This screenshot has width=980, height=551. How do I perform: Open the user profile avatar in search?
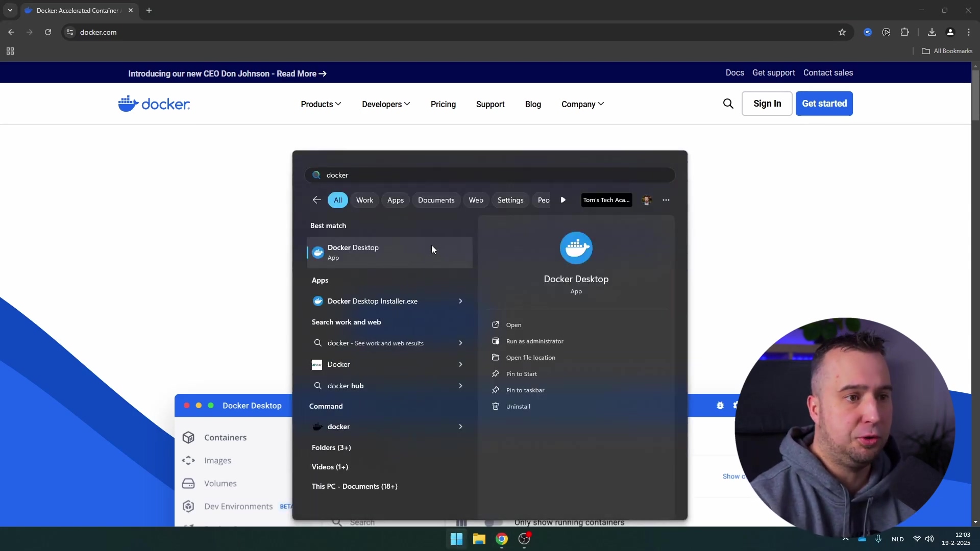pos(647,200)
